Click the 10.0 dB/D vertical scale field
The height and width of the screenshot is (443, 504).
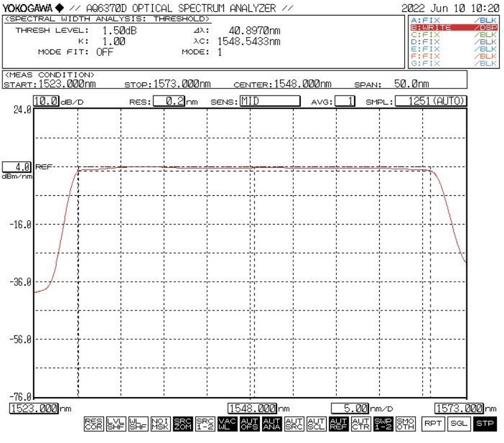coord(46,102)
